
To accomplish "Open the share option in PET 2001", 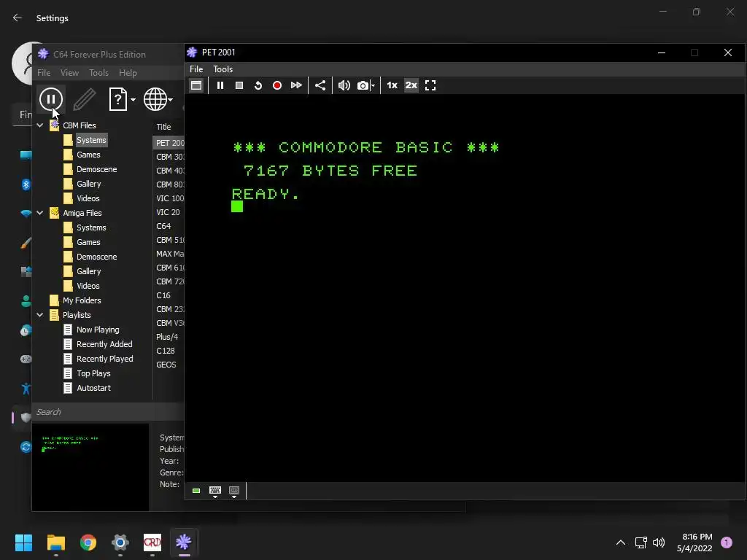I will 320,86.
